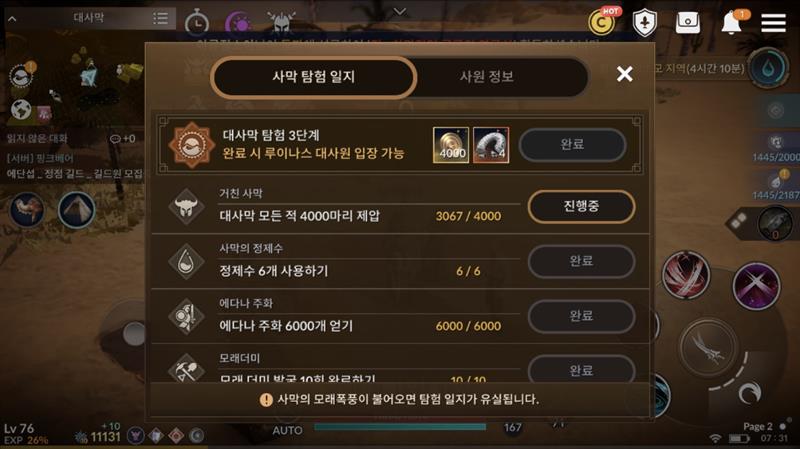
Task: Select the 사막 탐험 일지 tab
Action: (313, 77)
